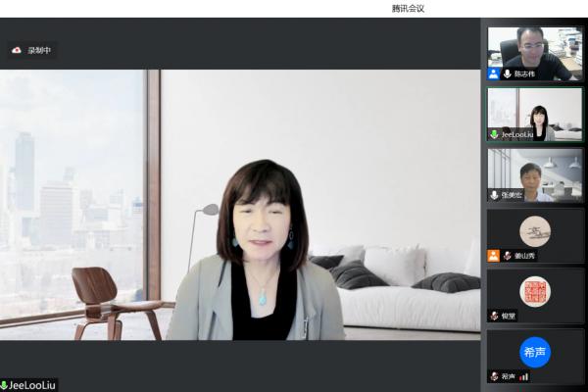588x392 pixels.
Task: Click 悦堂's red seal avatar
Action: [x=534, y=291]
